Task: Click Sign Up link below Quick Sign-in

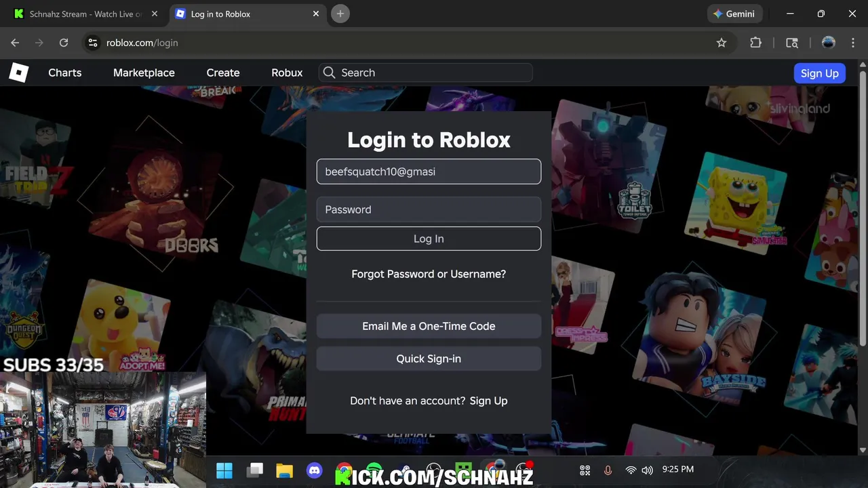Action: point(488,401)
